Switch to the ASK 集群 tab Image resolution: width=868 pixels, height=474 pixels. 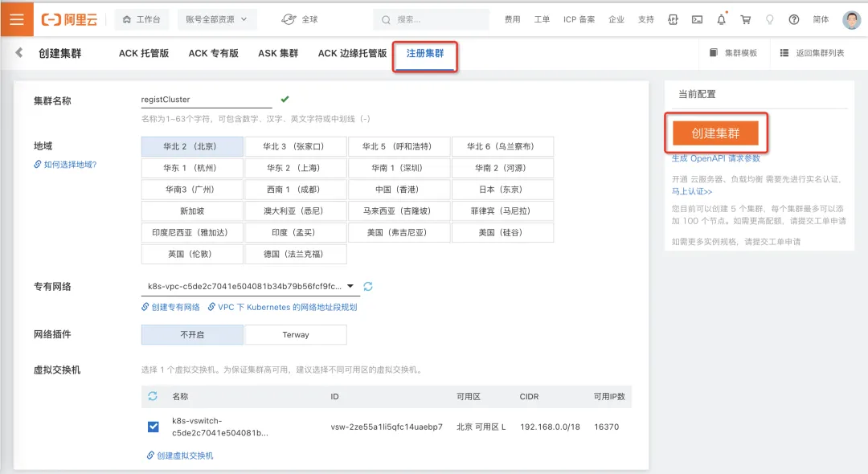click(278, 53)
